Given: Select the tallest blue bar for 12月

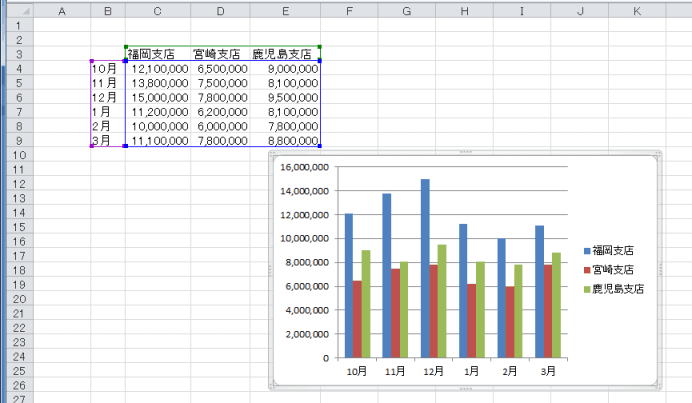Looking at the screenshot, I should pos(427,268).
